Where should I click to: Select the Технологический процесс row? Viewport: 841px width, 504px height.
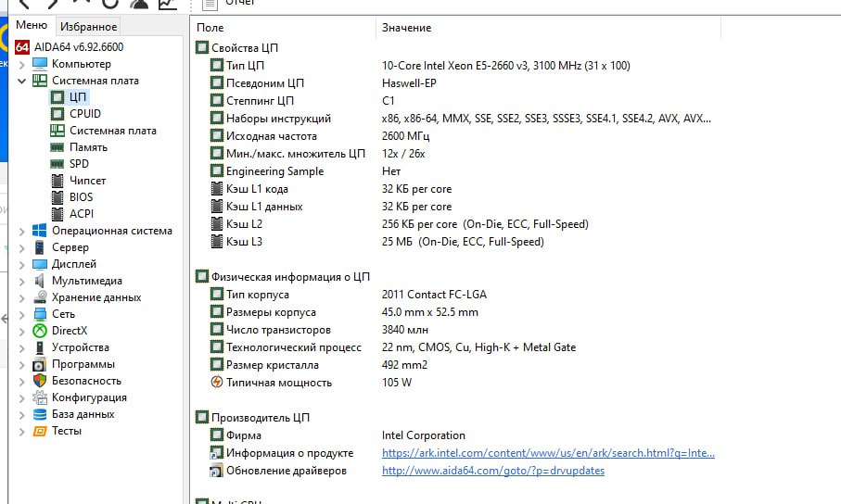pos(294,347)
